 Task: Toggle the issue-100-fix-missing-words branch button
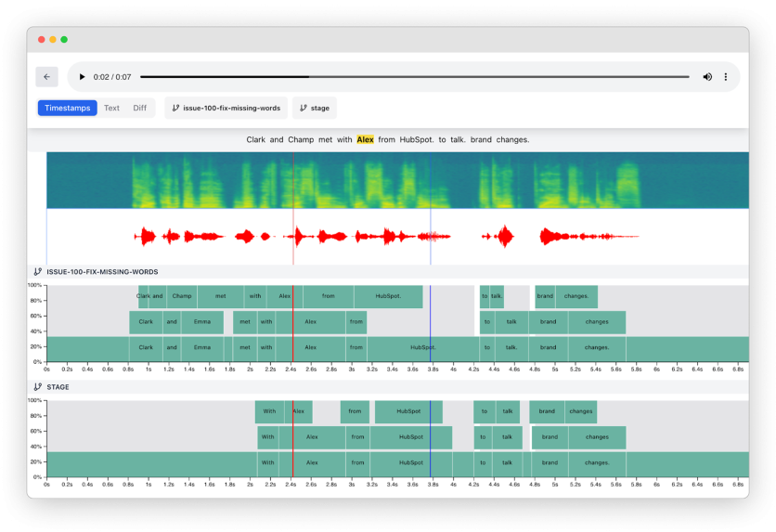point(226,108)
